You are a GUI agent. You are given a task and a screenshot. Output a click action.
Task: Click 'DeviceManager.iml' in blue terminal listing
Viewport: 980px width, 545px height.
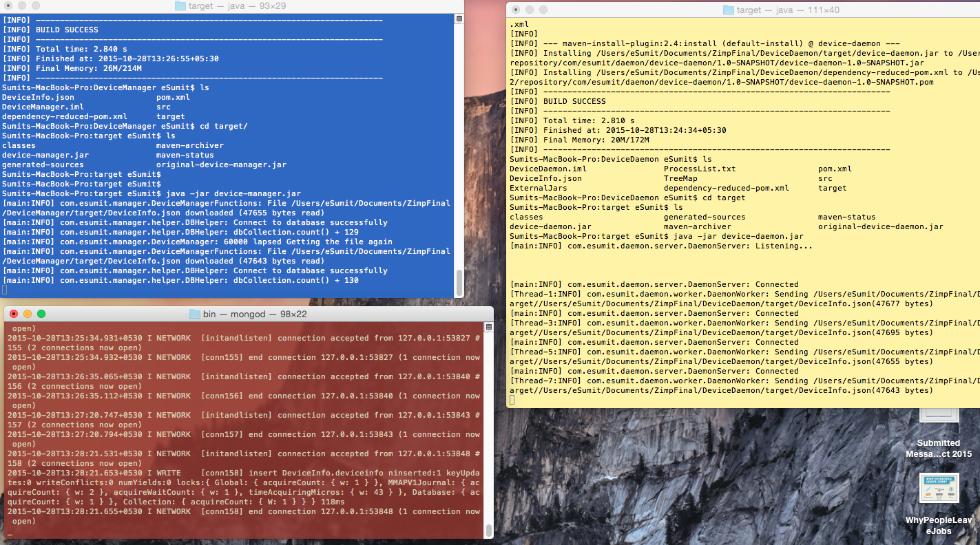pos(43,107)
